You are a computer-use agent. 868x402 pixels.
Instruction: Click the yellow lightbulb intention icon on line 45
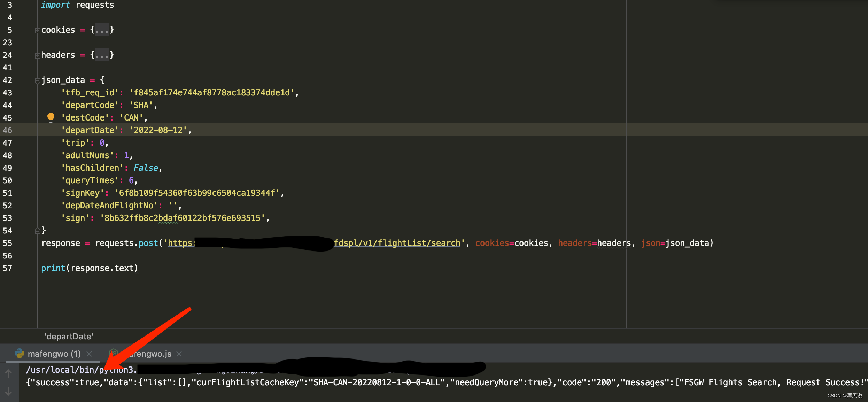(51, 117)
